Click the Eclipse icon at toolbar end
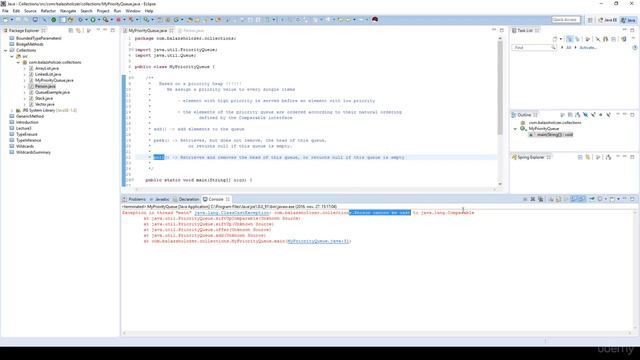The image size is (640, 360). [375, 20]
